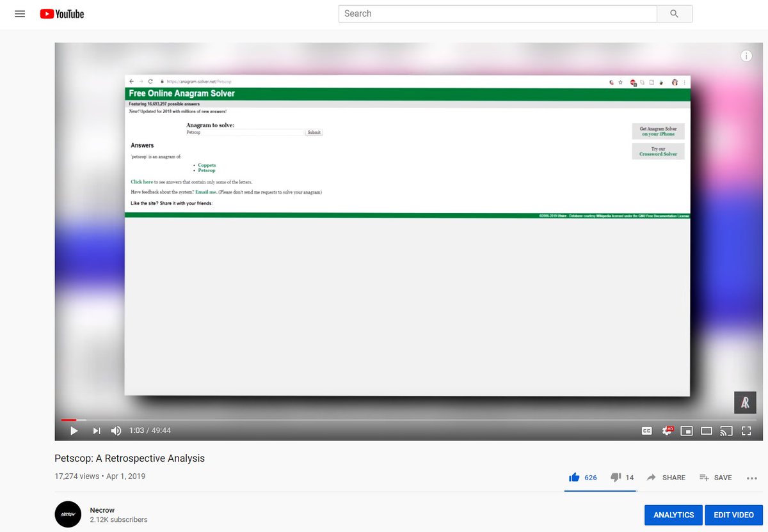Open the YouTube hamburger menu
The image size is (768, 532).
click(19, 13)
